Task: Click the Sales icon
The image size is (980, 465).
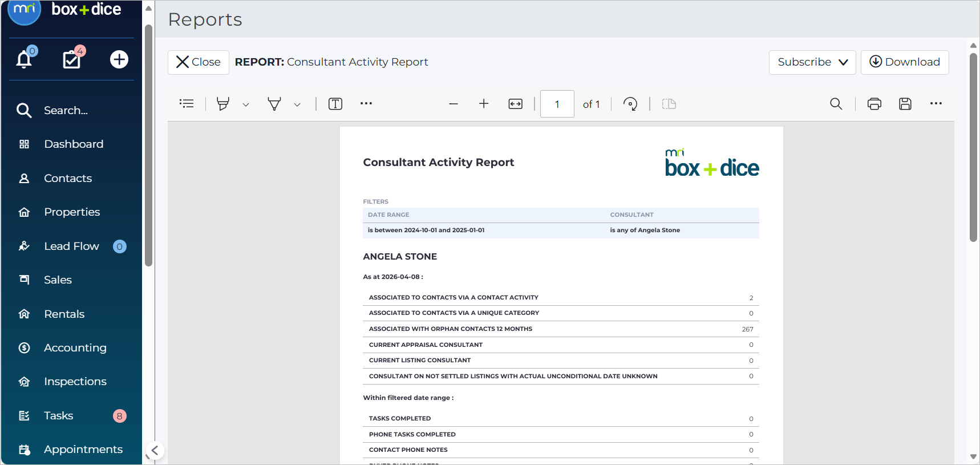Action: 24,280
